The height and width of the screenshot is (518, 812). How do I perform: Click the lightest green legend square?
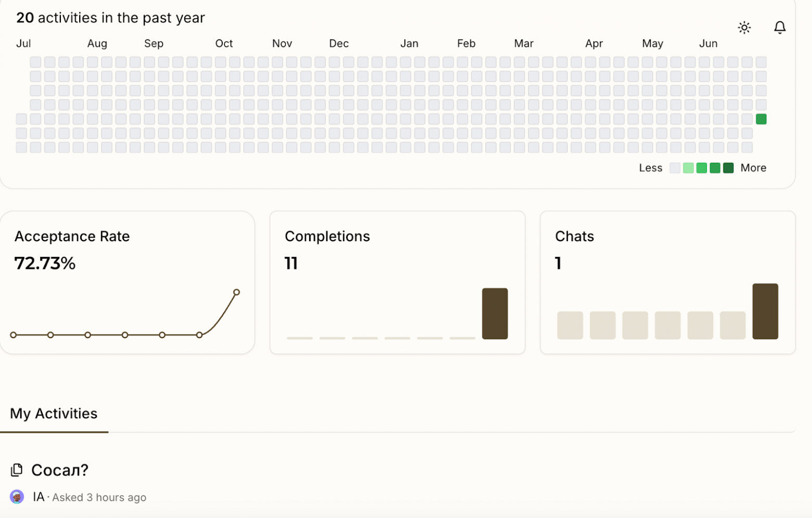coord(688,167)
